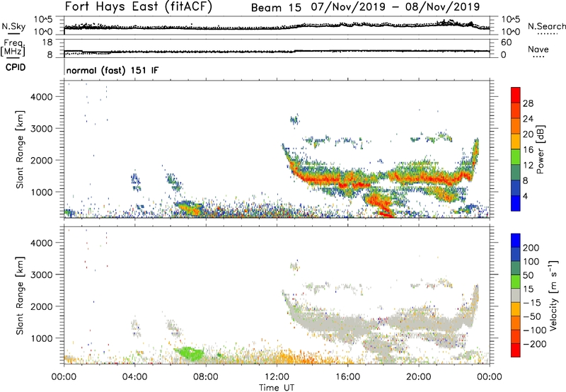Click the "20" tick on the power colorbar
566x392 pixels.
tap(528, 134)
